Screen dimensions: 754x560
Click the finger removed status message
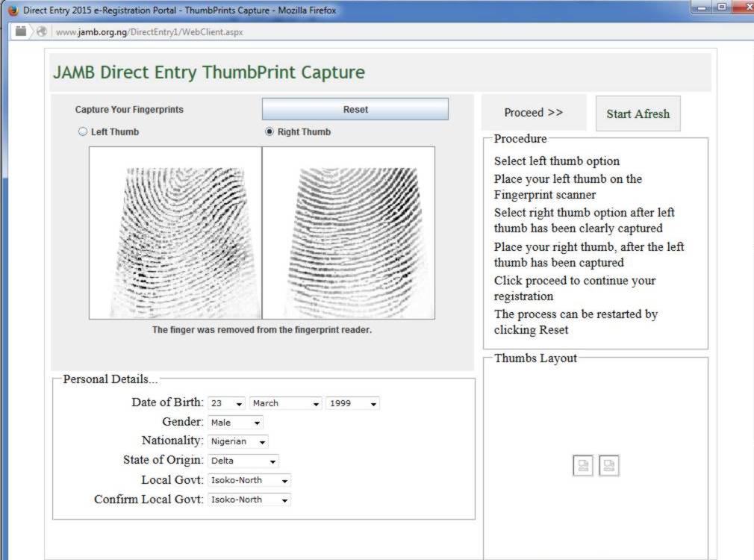tap(262, 329)
